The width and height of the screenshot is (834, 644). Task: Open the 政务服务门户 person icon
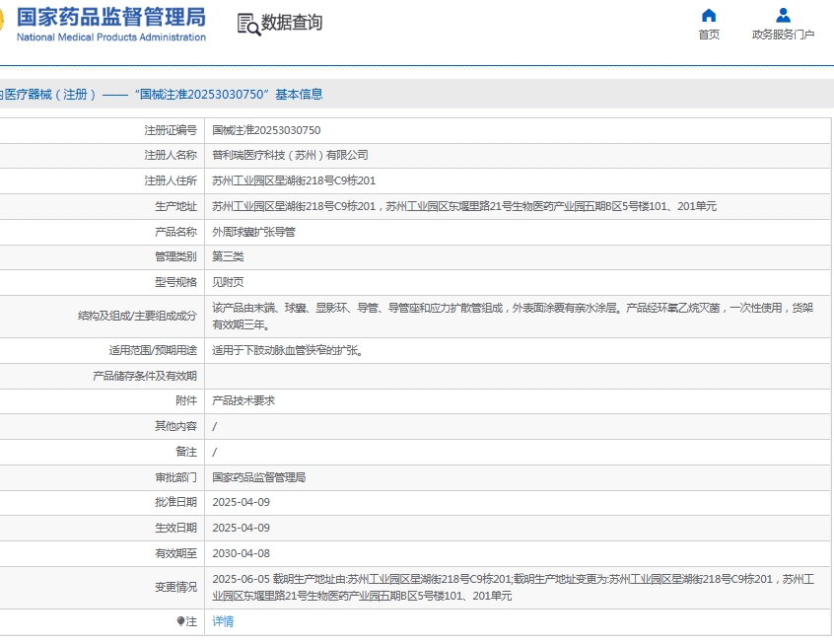pyautogui.click(x=783, y=15)
